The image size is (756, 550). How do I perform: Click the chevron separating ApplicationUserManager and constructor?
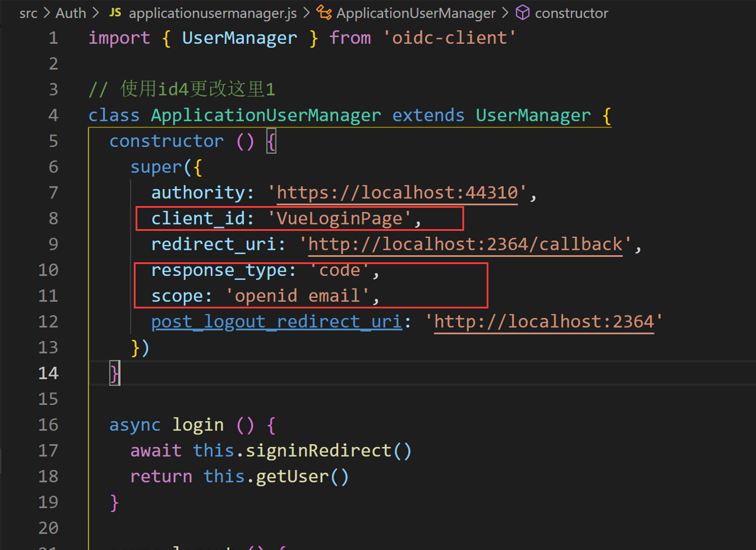(x=506, y=12)
